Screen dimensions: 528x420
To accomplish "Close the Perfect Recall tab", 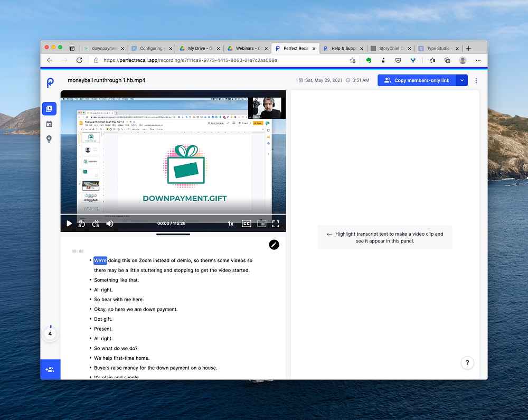I will click(x=314, y=49).
